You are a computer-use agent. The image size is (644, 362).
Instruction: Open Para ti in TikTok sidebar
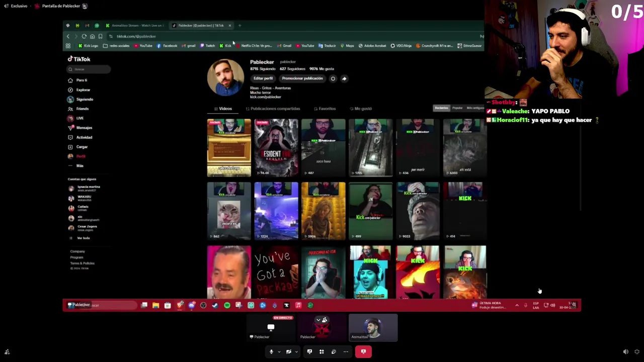(x=78, y=80)
